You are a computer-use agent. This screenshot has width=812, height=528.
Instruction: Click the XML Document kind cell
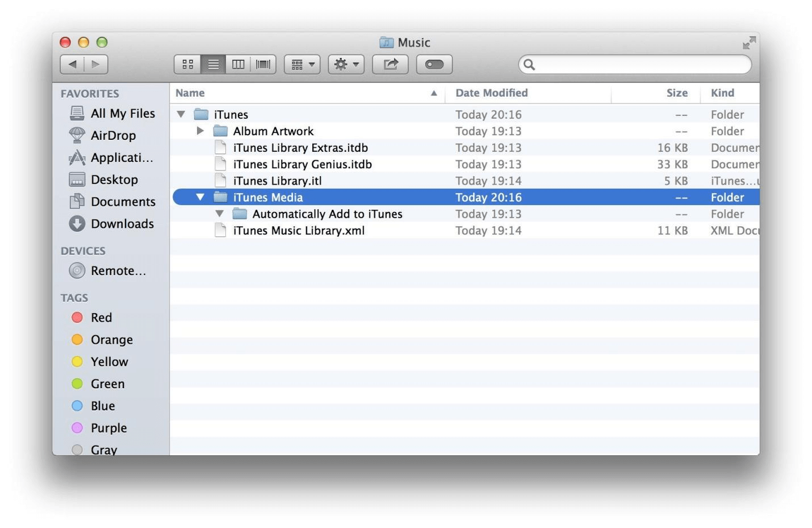point(735,230)
